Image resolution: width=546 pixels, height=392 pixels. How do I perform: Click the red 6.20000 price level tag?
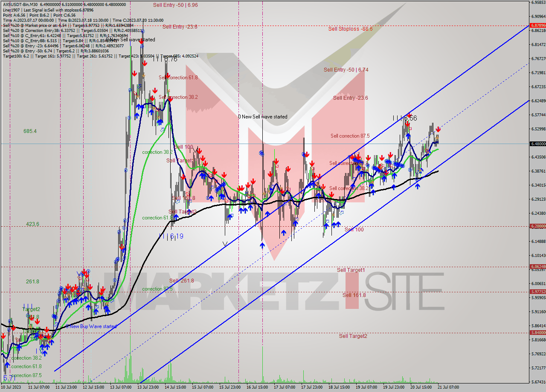click(537, 227)
